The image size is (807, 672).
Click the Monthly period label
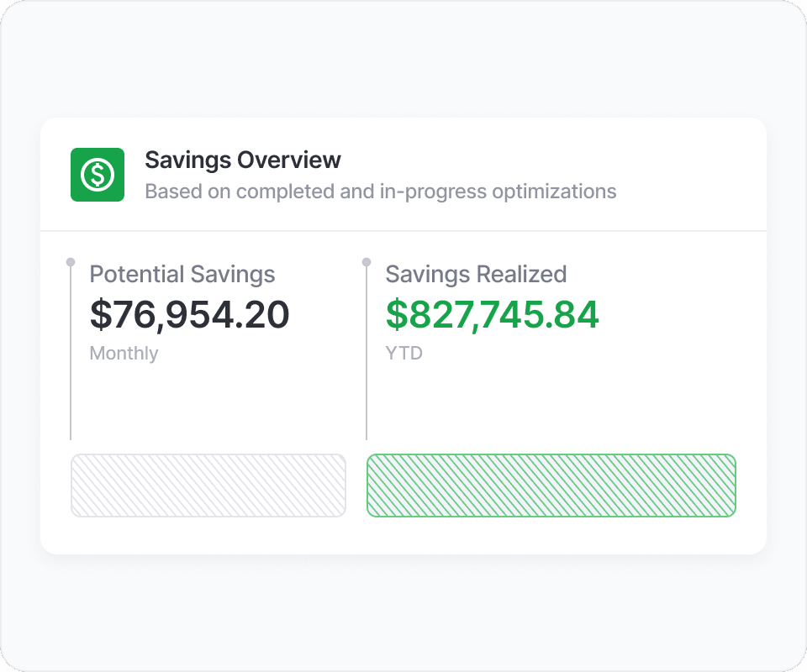124,354
